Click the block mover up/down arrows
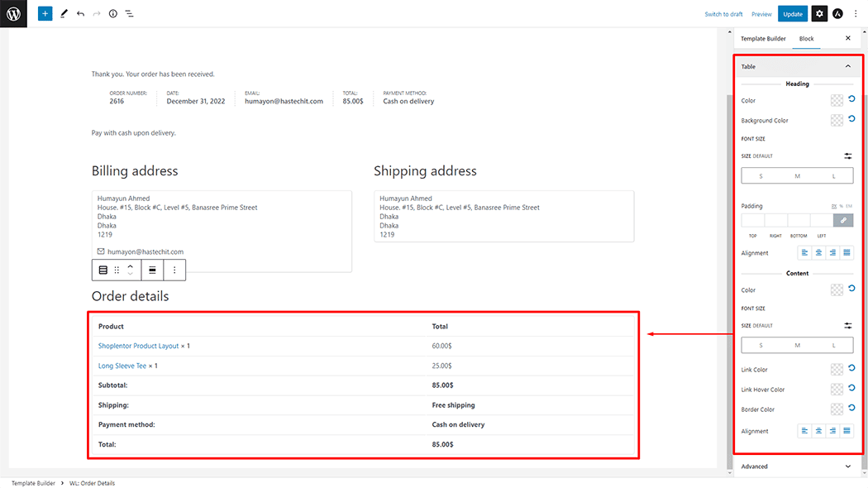 [130, 270]
